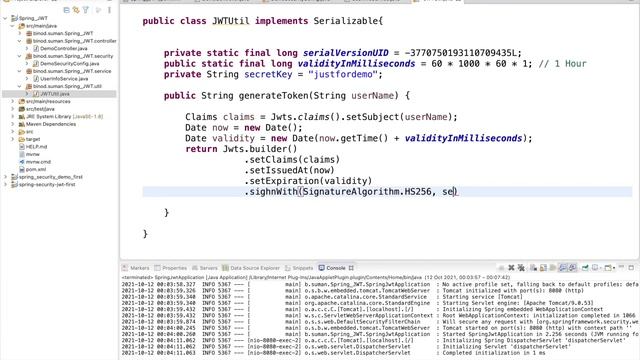Click Display Selected Console monitor icon

595,268
